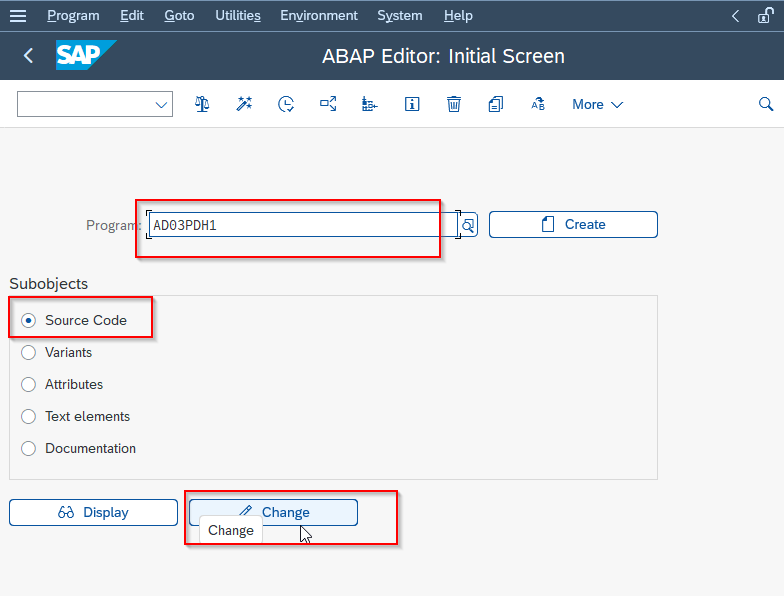784x596 pixels.
Task: Select the Attributes radio button
Action: coord(28,384)
